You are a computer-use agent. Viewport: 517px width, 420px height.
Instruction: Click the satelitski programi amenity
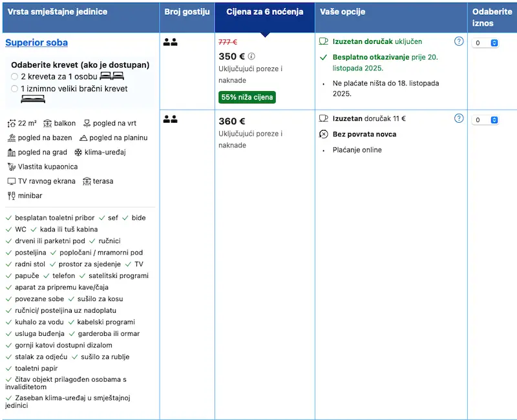(x=118, y=276)
